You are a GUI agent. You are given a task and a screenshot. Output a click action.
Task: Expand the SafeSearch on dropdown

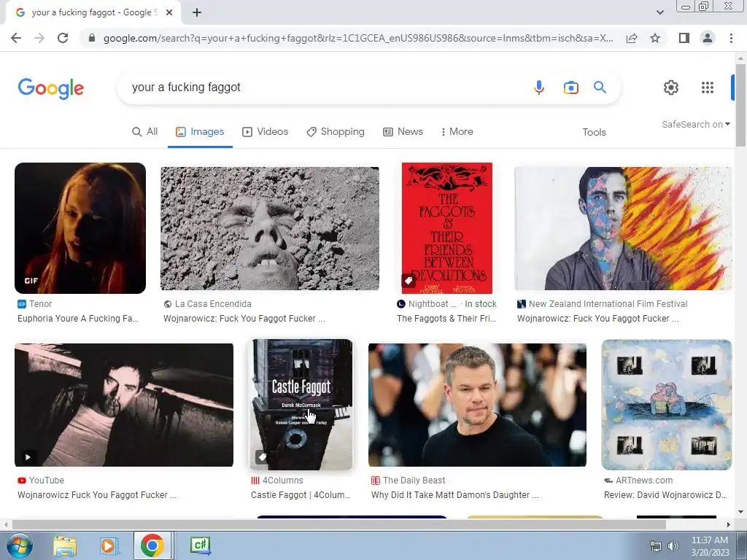pyautogui.click(x=695, y=124)
